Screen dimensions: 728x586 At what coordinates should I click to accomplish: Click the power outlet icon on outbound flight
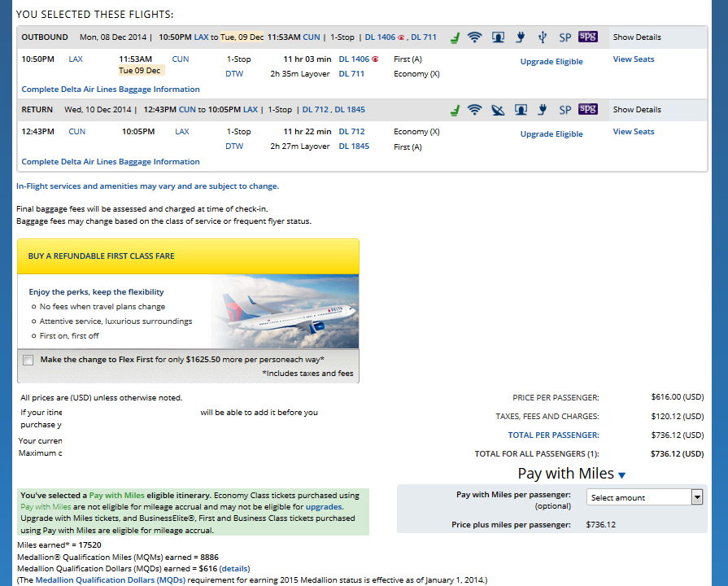tap(521, 37)
